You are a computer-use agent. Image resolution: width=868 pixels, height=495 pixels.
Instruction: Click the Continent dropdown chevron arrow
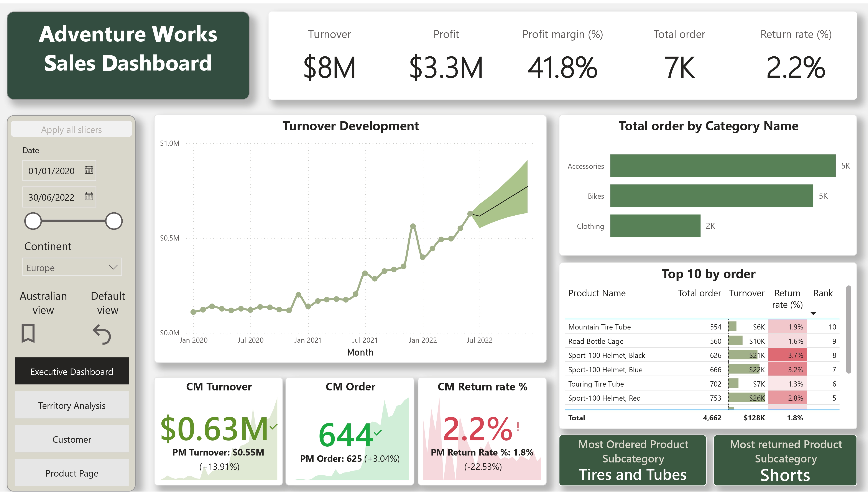(113, 267)
